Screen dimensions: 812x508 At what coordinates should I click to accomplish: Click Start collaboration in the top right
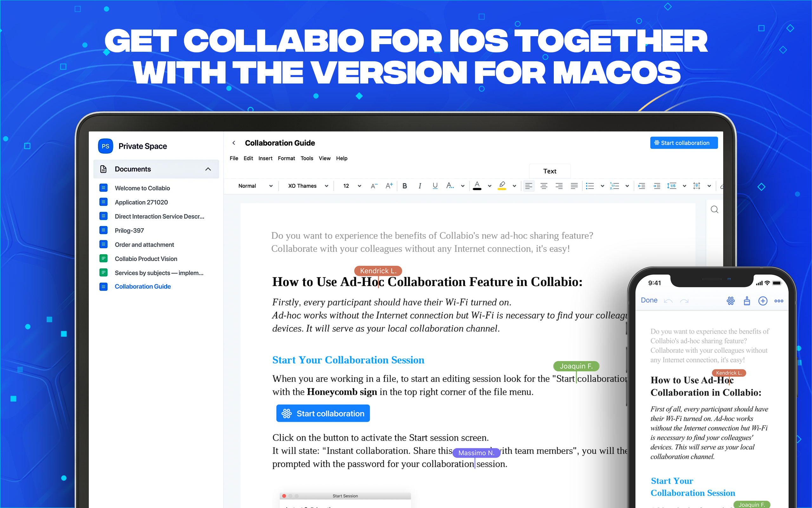pos(684,143)
